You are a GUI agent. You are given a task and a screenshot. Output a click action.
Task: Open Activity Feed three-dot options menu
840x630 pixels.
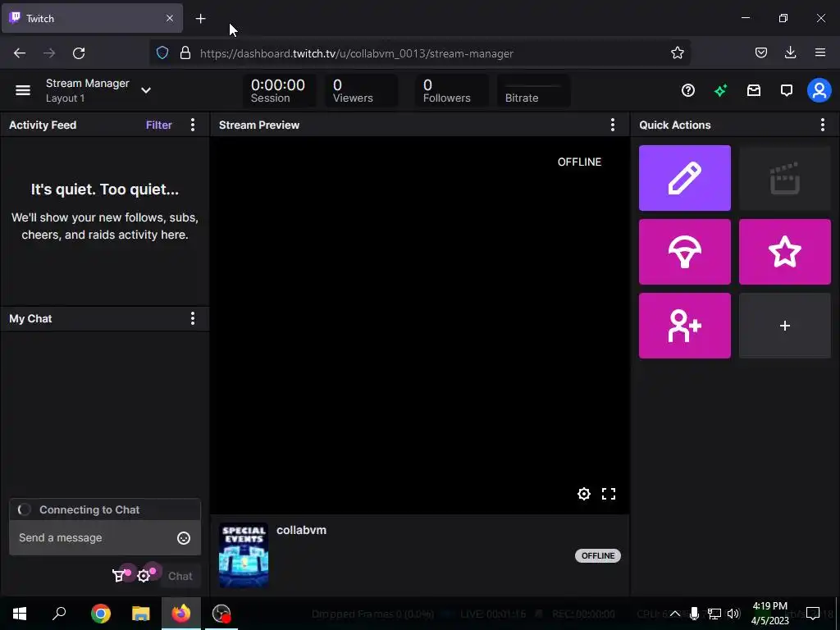click(x=193, y=125)
